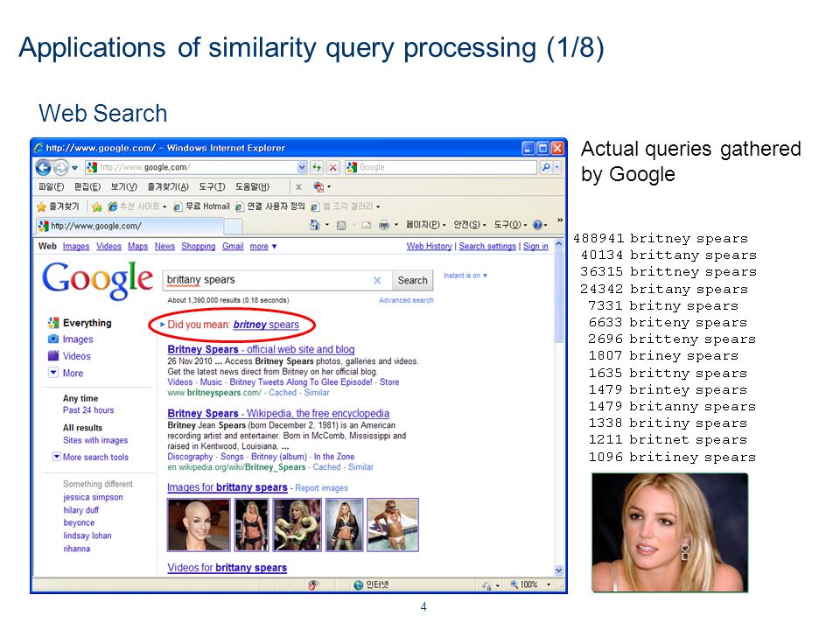Open the address bar history dropdown
This screenshot has width=840, height=630.
coord(302,167)
